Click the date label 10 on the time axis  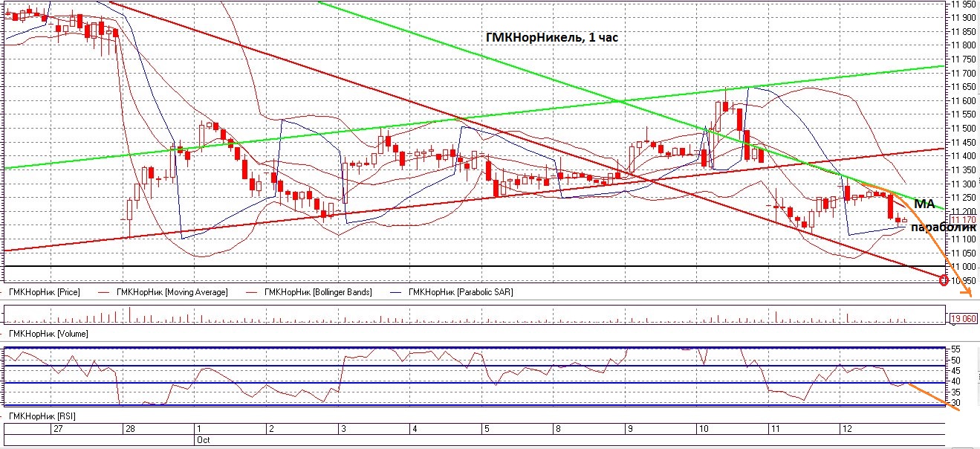(x=702, y=429)
